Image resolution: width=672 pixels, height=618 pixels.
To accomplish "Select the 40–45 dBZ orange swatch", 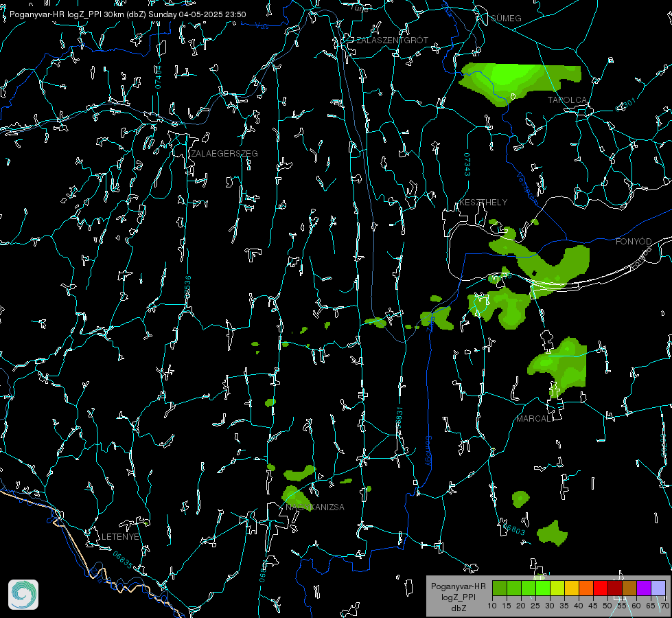I will (x=586, y=588).
